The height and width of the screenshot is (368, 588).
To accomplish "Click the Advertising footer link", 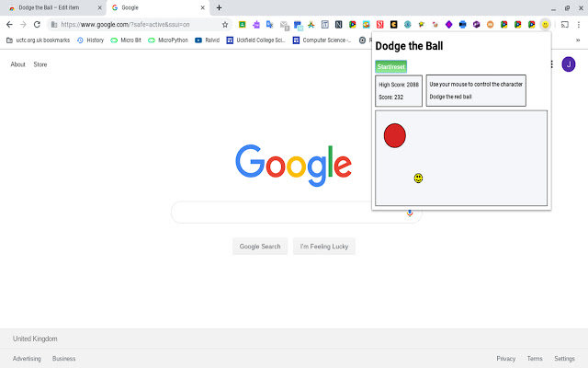I will 27,359.
